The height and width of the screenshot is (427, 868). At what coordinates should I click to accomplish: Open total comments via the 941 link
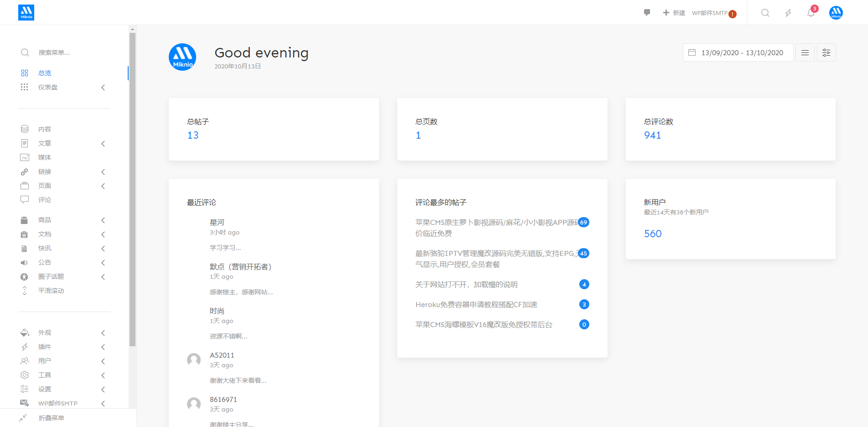coord(652,135)
